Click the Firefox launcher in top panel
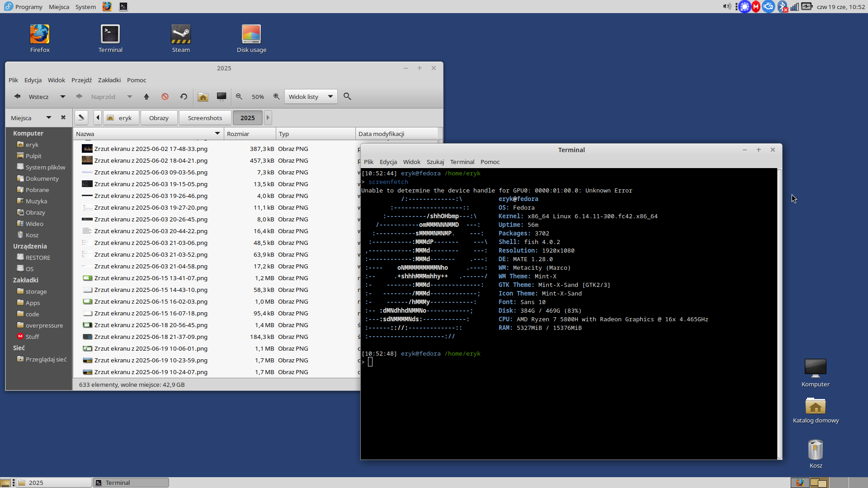Image resolution: width=868 pixels, height=488 pixels. [107, 6]
